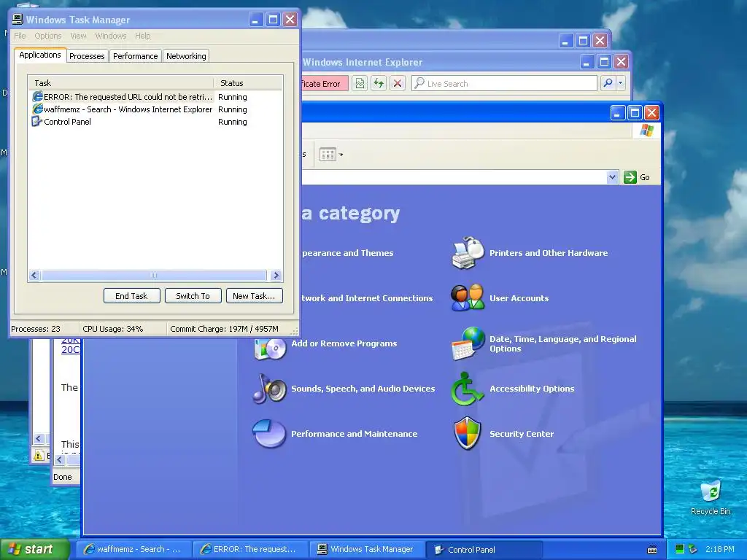The width and height of the screenshot is (747, 560).
Task: Click the Date, Time, Language globe icon
Action: click(468, 343)
